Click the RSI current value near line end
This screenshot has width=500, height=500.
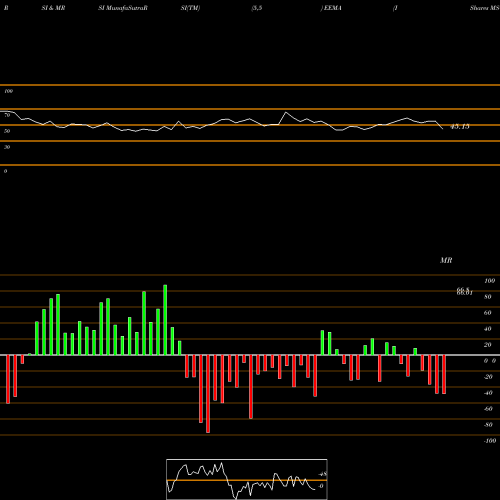pos(460,126)
